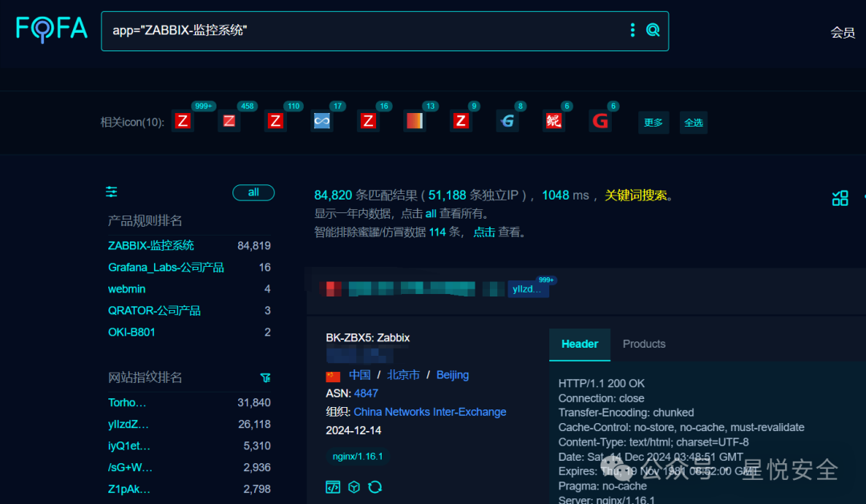This screenshot has width=866, height=504.
Task: Click all link to view all data
Action: 431,214
